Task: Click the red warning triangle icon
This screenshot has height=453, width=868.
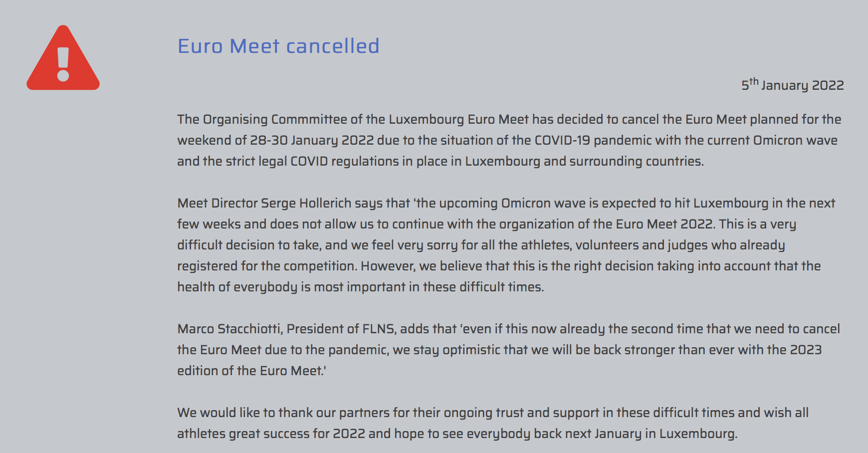Action: point(63,58)
